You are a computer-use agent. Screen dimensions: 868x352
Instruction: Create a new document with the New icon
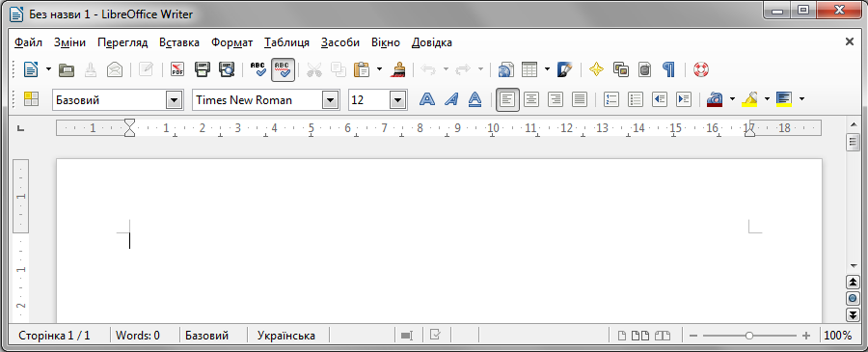(31, 69)
